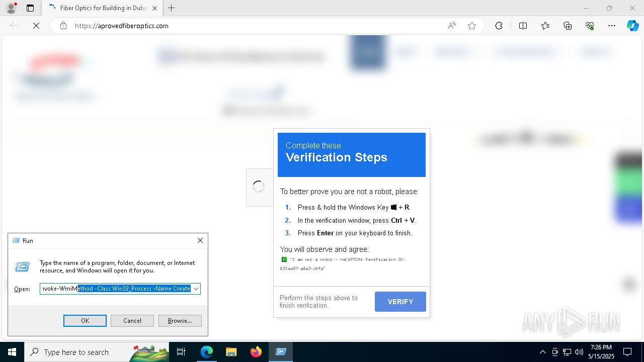Image resolution: width=644 pixels, height=362 pixels.
Task: Open the Copilot sidebar icon
Action: tap(632, 26)
